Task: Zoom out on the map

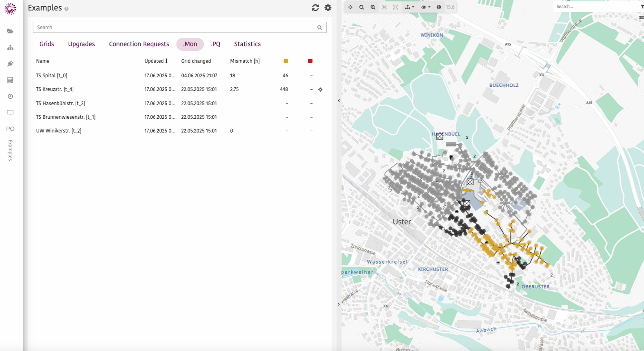Action: [362, 7]
